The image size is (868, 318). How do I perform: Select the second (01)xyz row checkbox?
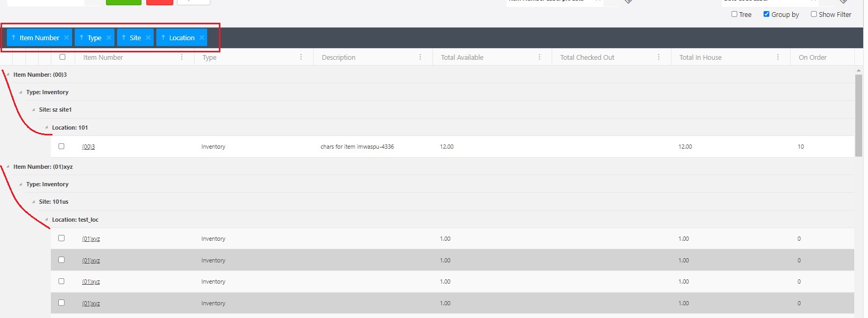pyautogui.click(x=61, y=260)
